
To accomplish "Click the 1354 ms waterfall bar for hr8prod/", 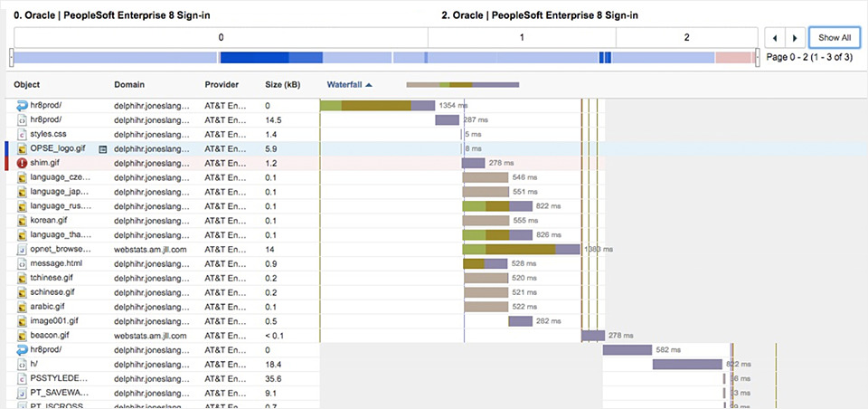I will tap(377, 106).
